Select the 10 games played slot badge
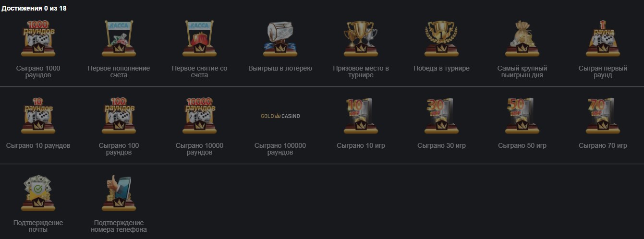Screen dimensions: 644x239 click(x=361, y=116)
